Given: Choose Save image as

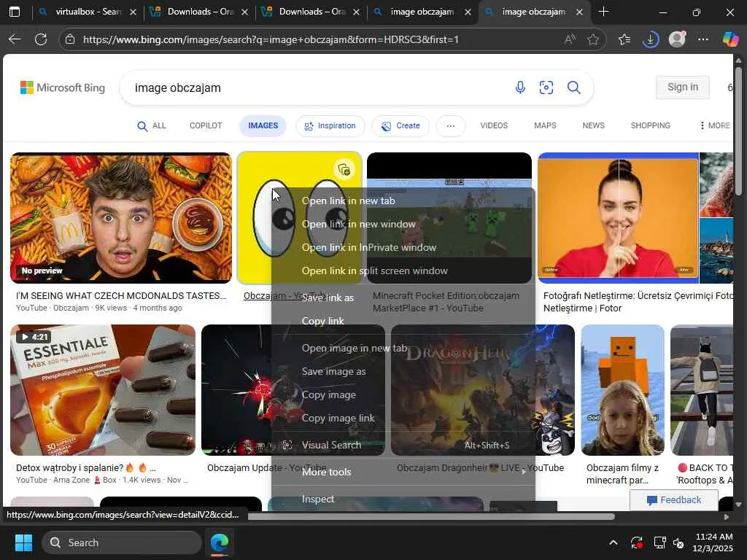Looking at the screenshot, I should coord(403,371).
